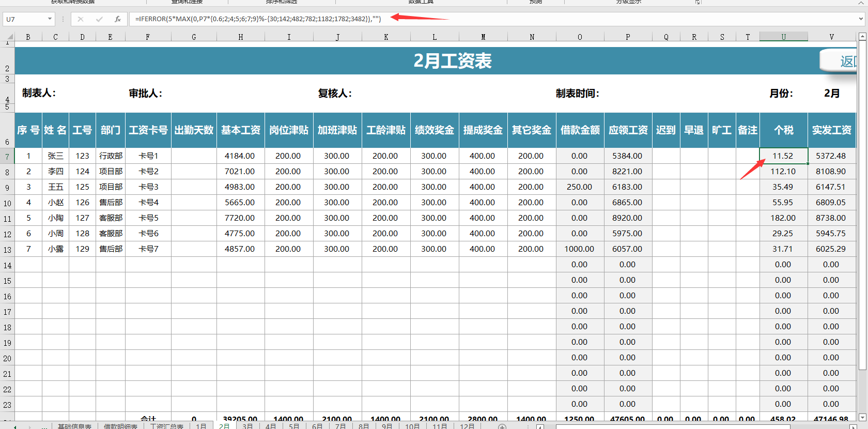Select gross pay cell 6057.00
The width and height of the screenshot is (868, 429).
628,249
